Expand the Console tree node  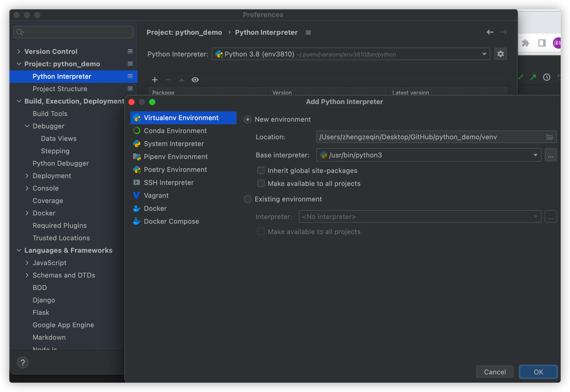pos(27,188)
